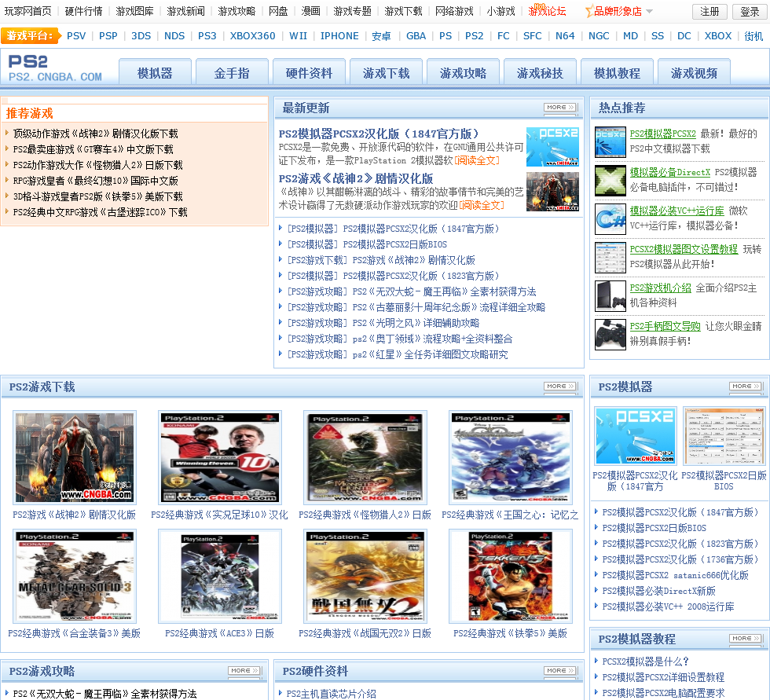The image size is (770, 700).
Task: Open 网络游戏 in the top menu
Action: coord(454,11)
